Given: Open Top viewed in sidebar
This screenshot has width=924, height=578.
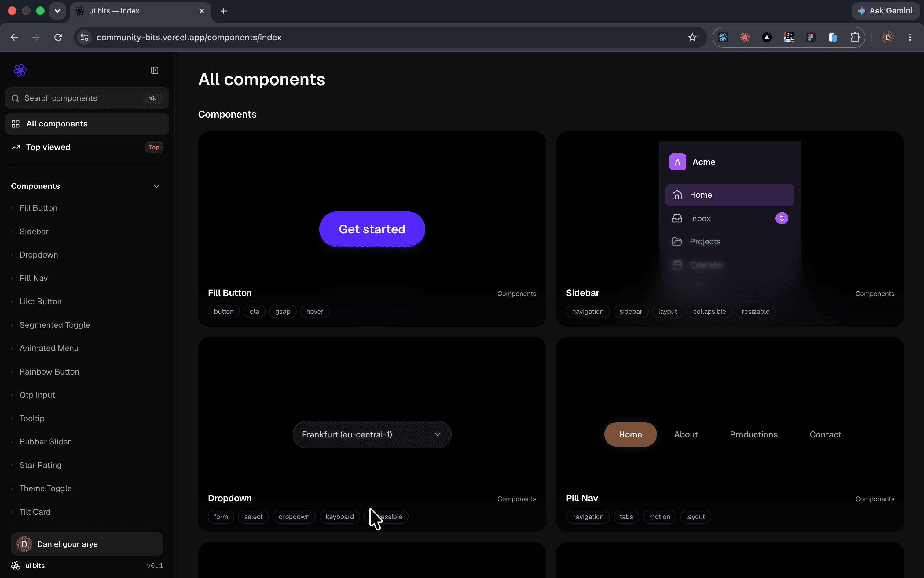Looking at the screenshot, I should [87, 147].
